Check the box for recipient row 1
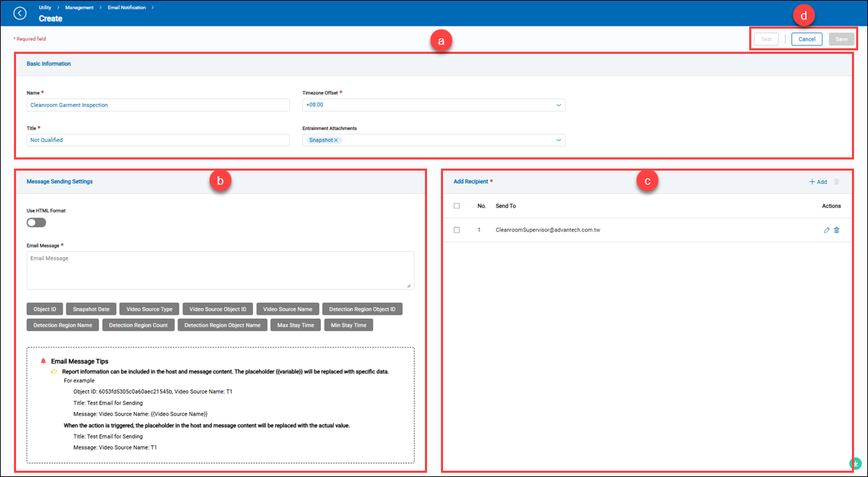The image size is (868, 477). tap(457, 229)
